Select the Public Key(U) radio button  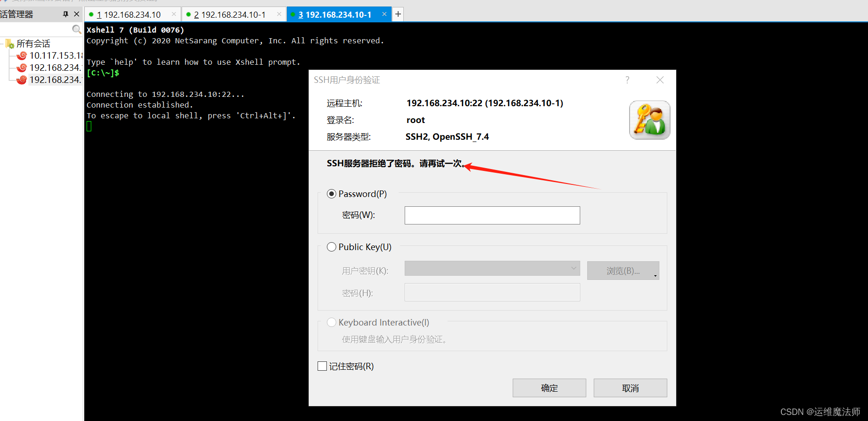pos(332,247)
